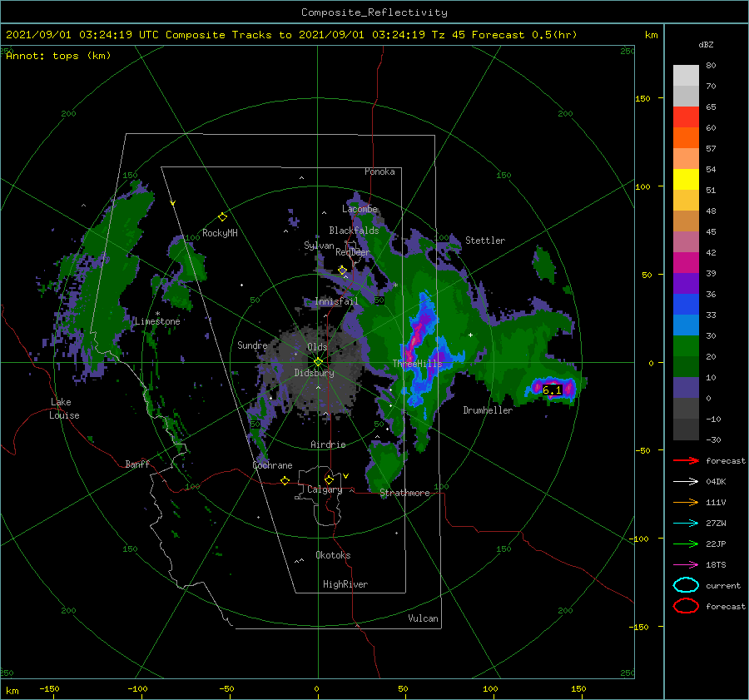Click the Drumheller city label
749x700 pixels.
point(488,410)
